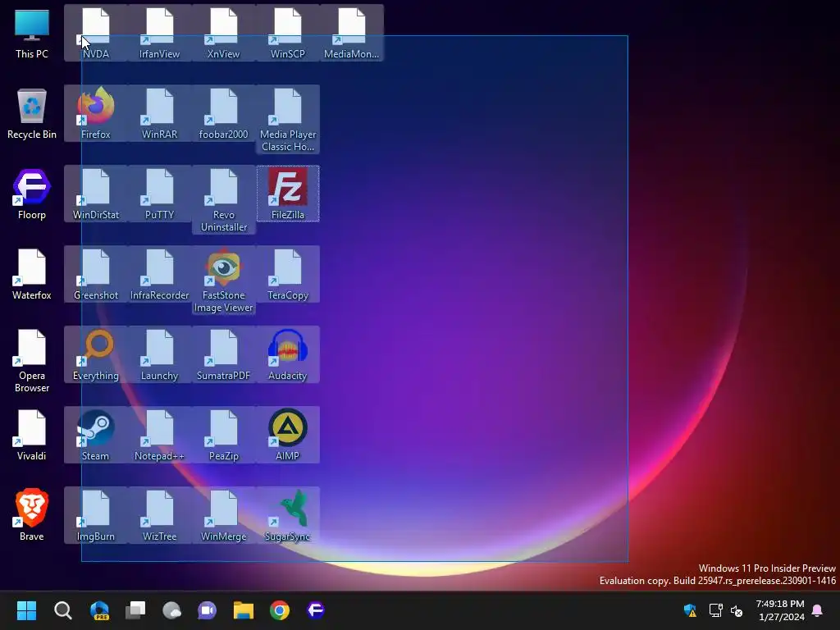Select the InfraRecorder shortcut
The height and width of the screenshot is (630, 840).
(160, 274)
